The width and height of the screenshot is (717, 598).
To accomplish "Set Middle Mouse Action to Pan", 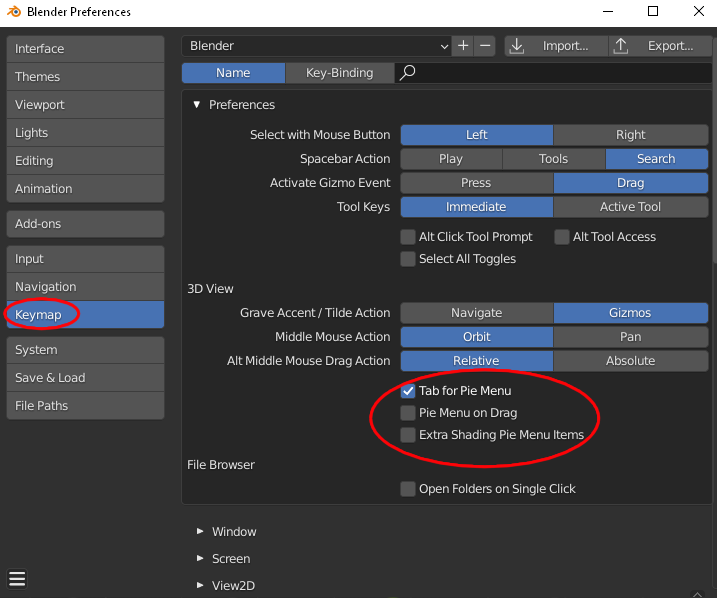I will click(x=630, y=337).
